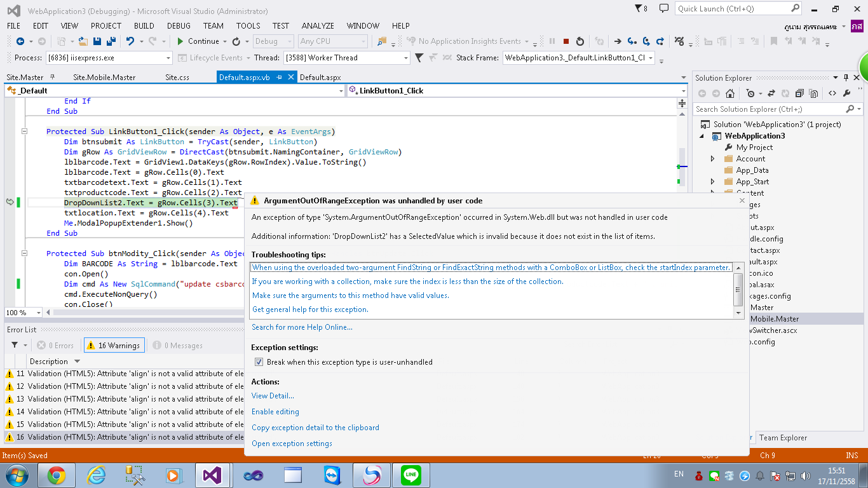Save the current file with the floppy icon
Screen dimensions: 868x488
97,41
